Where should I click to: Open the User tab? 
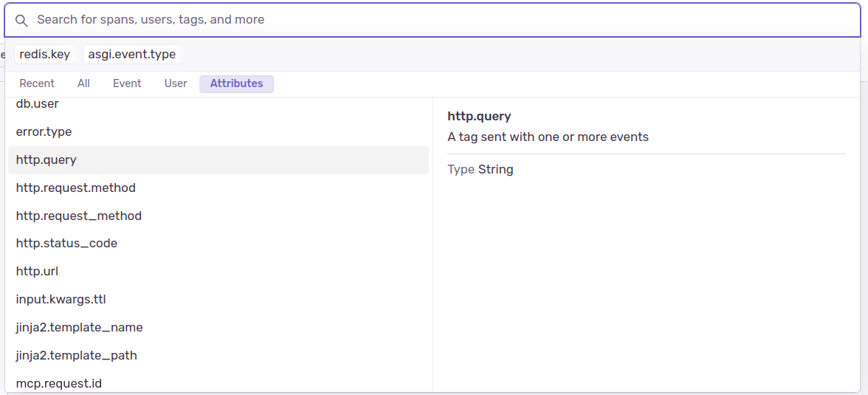click(x=176, y=83)
